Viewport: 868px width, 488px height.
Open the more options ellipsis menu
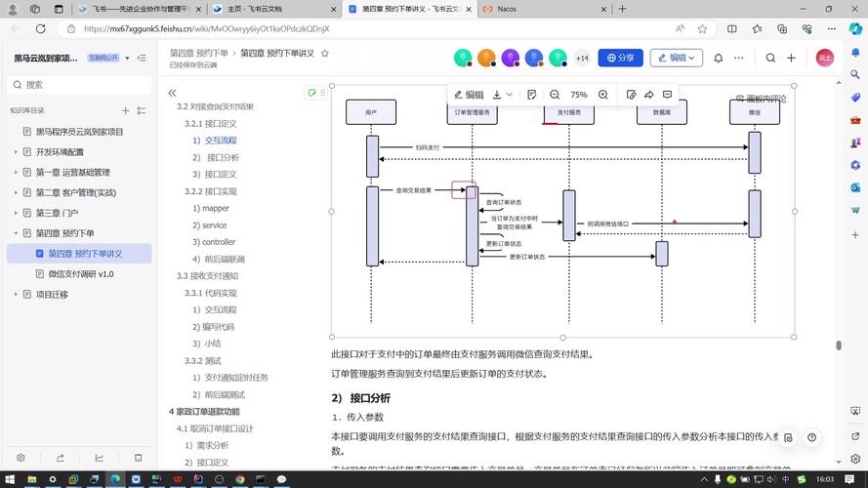coord(739,58)
